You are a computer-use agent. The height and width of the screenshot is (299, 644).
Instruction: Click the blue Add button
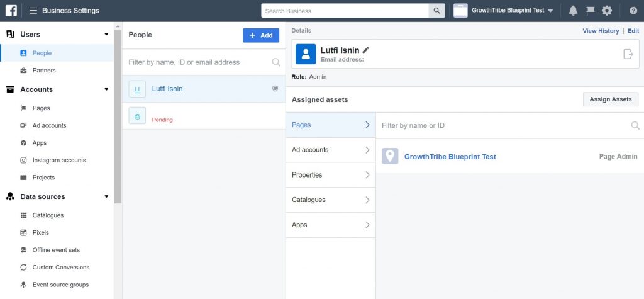click(261, 35)
